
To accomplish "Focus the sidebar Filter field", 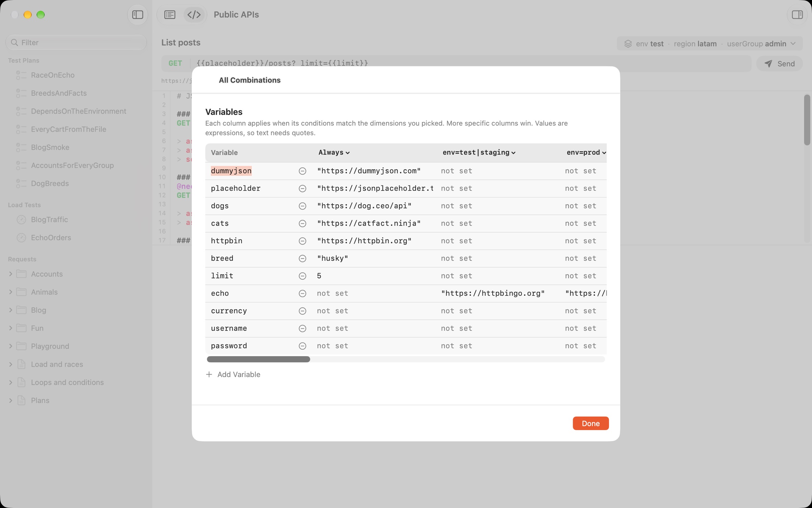I will click(x=76, y=42).
